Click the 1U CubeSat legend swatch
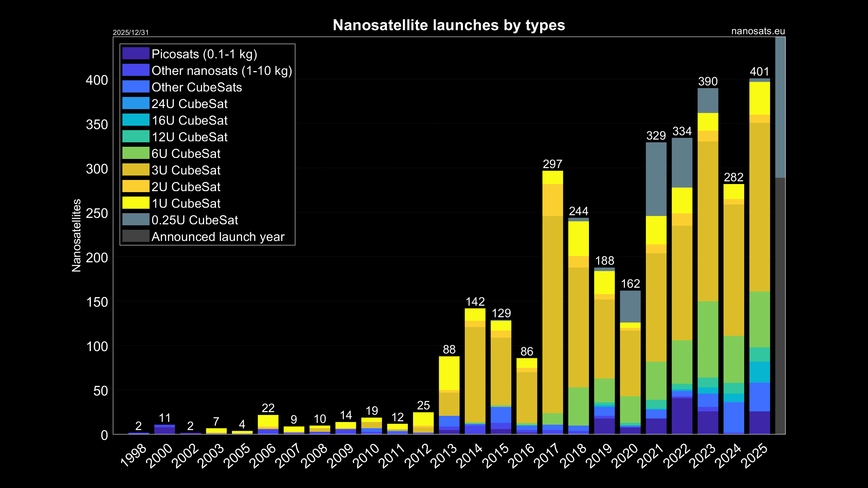 click(136, 203)
